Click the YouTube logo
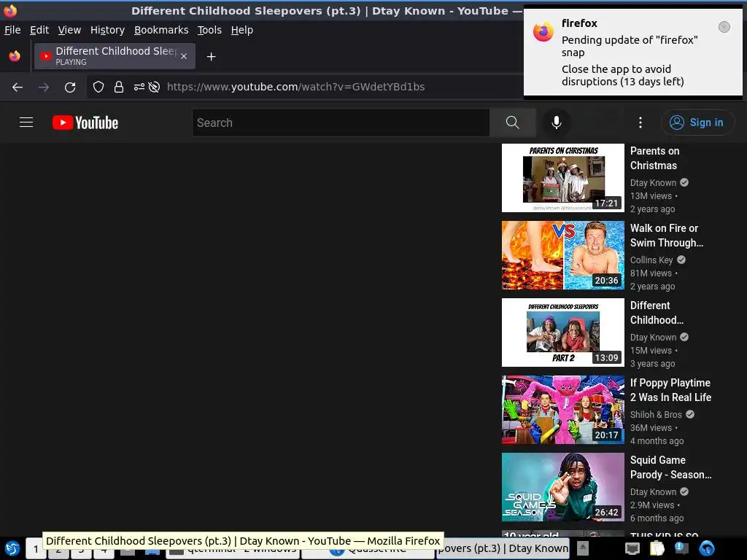Image resolution: width=747 pixels, height=560 pixels. click(85, 122)
